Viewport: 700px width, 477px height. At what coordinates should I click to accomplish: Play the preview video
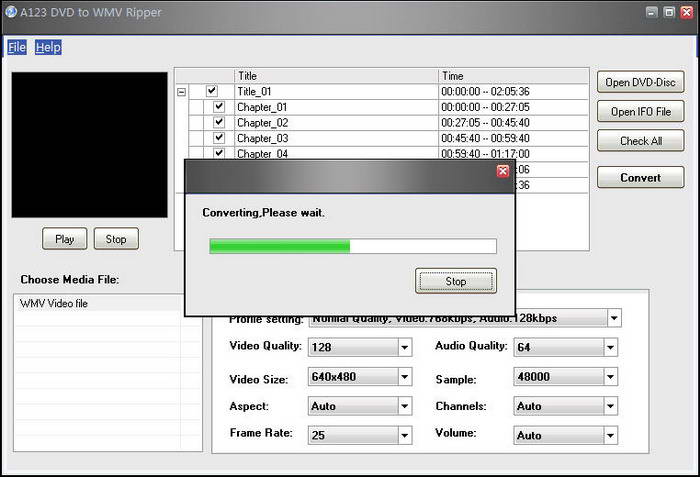65,239
